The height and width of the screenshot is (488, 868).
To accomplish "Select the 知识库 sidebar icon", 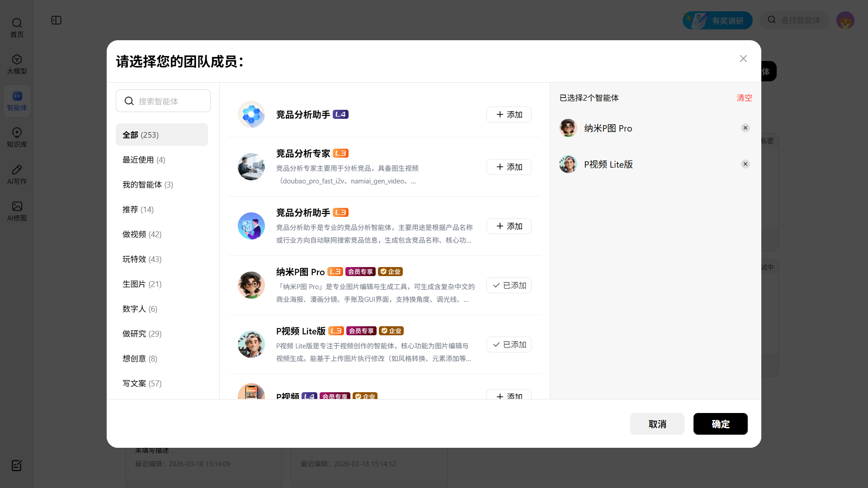I will [17, 137].
